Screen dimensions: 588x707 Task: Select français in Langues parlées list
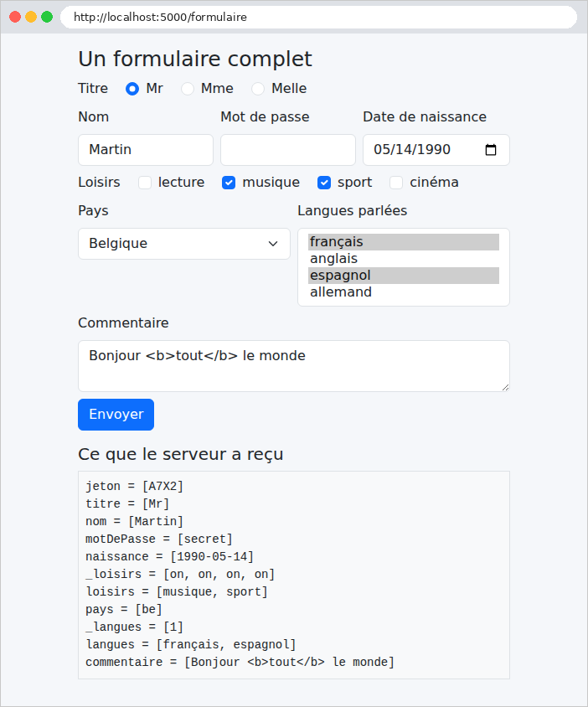point(404,242)
